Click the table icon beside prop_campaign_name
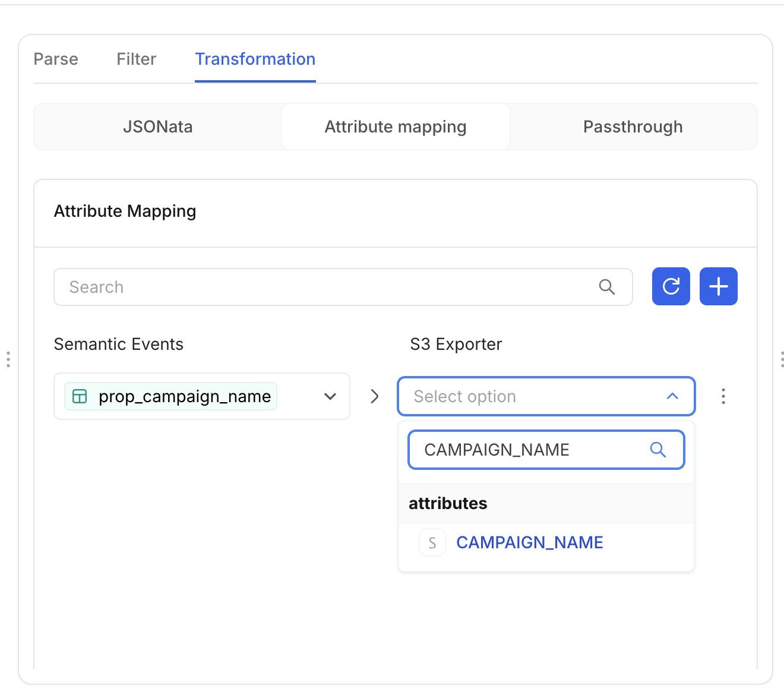 (x=80, y=396)
